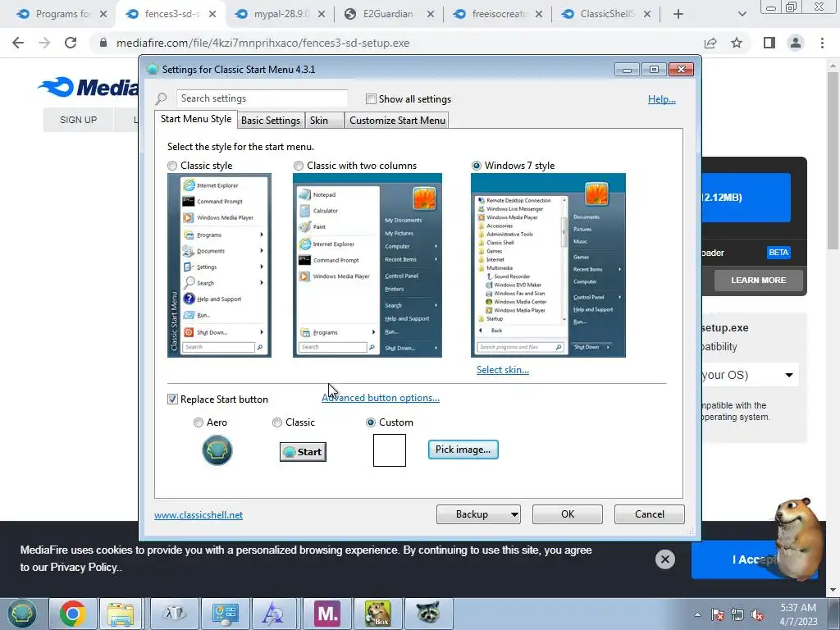The image size is (840, 630).
Task: Click the settings search magnifier icon
Action: [x=162, y=99]
